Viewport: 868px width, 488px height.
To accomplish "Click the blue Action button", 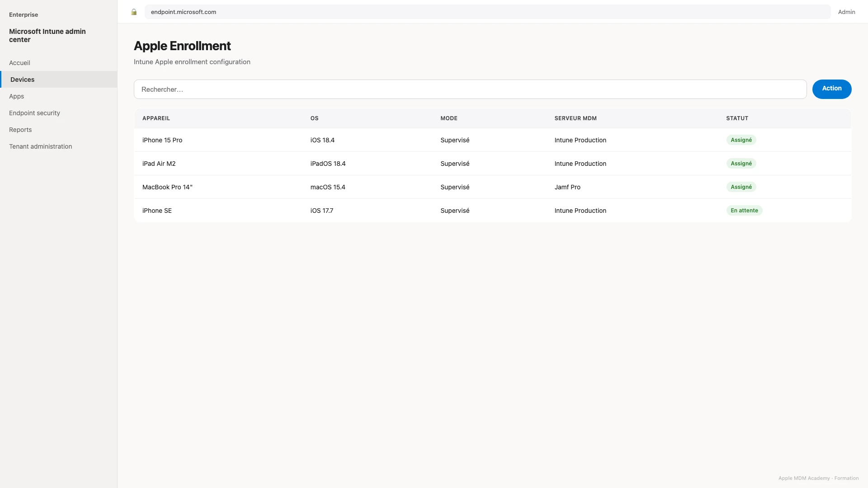I will [x=831, y=89].
